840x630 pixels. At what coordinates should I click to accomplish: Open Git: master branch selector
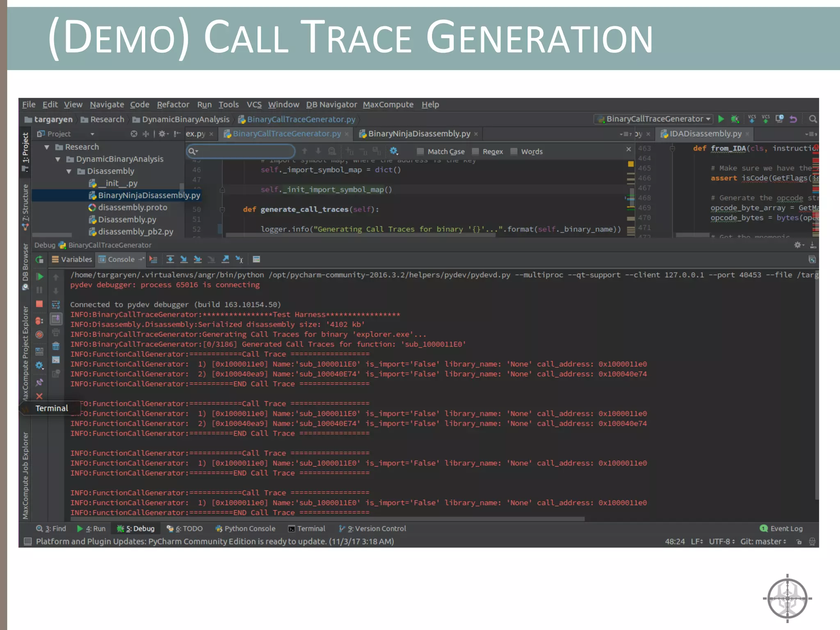click(x=763, y=541)
